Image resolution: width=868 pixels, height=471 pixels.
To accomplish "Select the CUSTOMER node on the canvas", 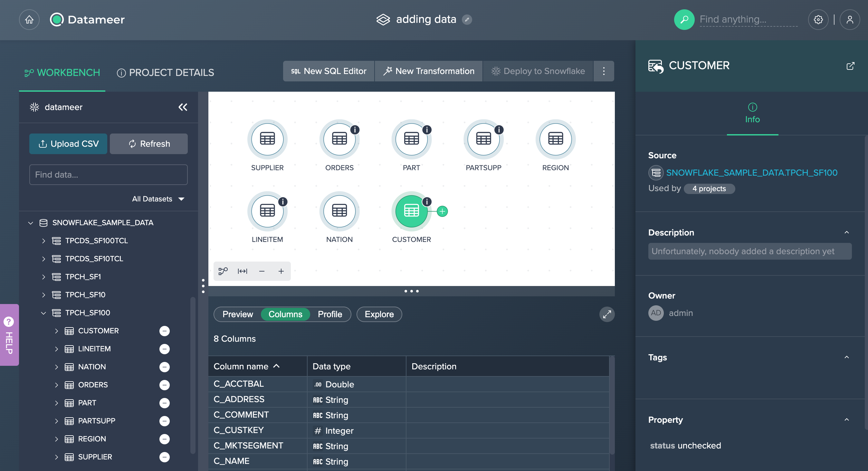I will (411, 211).
